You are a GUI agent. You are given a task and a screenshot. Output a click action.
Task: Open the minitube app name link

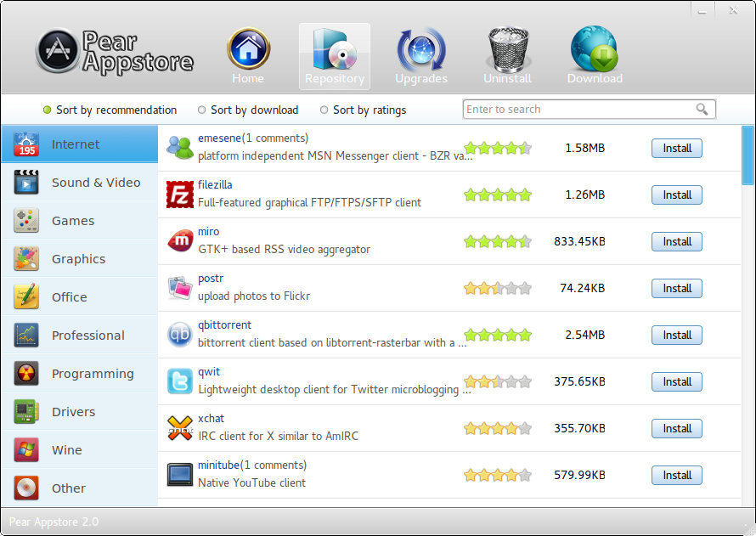[x=218, y=465]
